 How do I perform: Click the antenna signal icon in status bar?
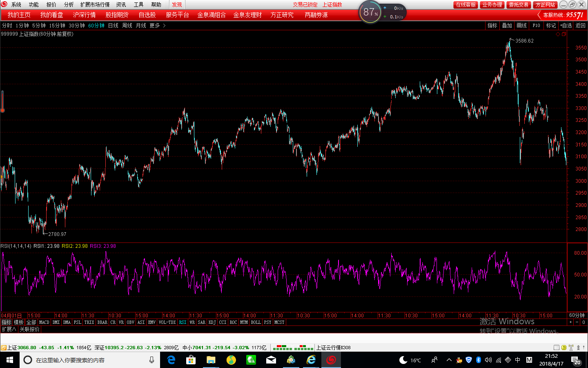point(571,348)
